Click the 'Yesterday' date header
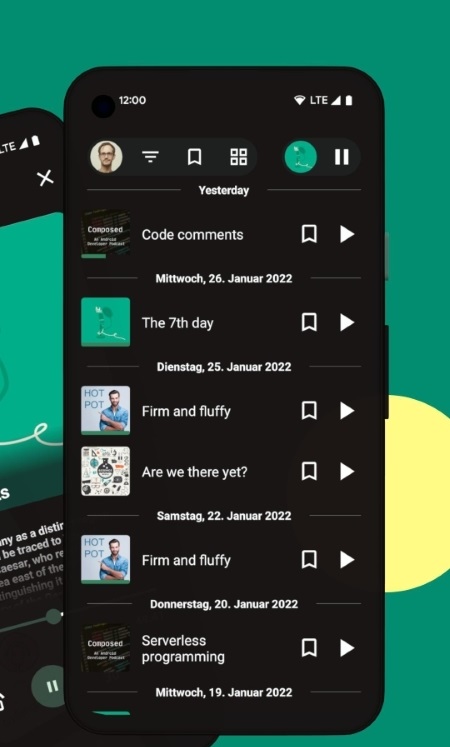This screenshot has height=747, width=450. click(x=223, y=190)
